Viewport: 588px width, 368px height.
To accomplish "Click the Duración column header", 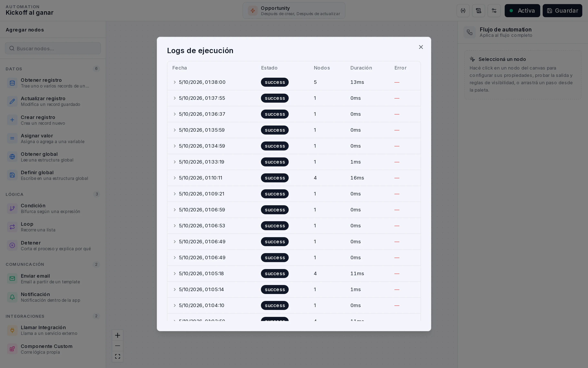I will 361,68.
